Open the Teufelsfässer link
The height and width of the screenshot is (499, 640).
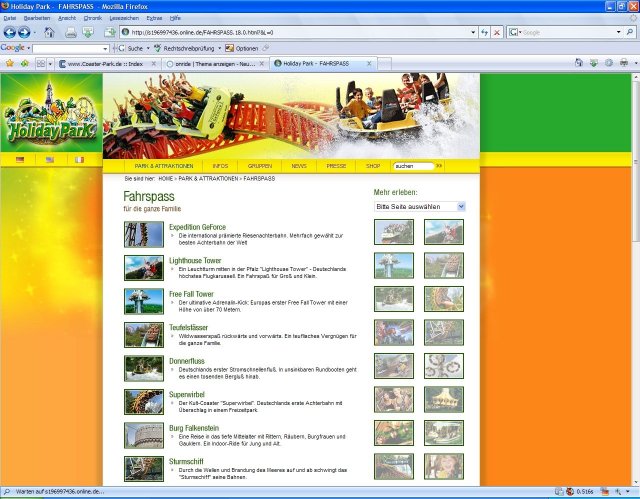tap(189, 327)
